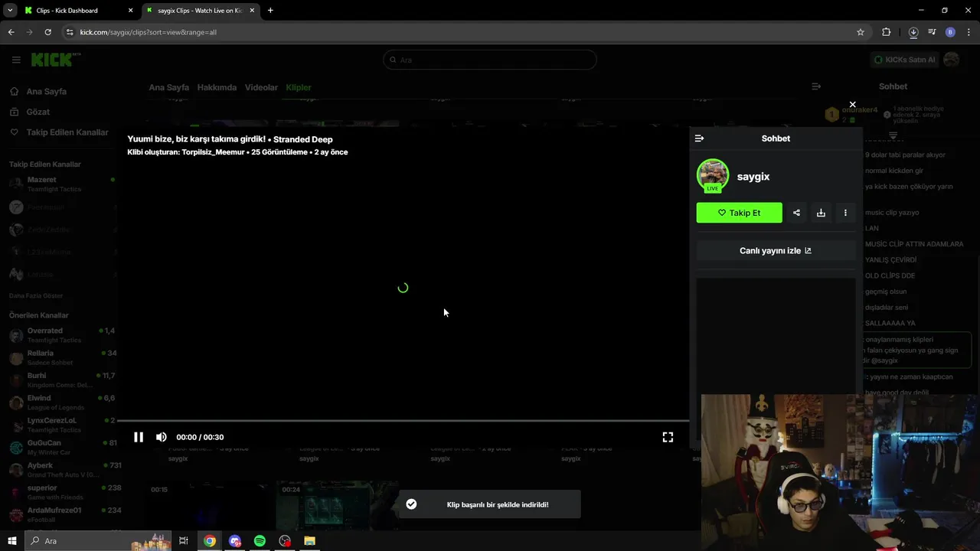Select the Videolar channel tab

pos(261,87)
